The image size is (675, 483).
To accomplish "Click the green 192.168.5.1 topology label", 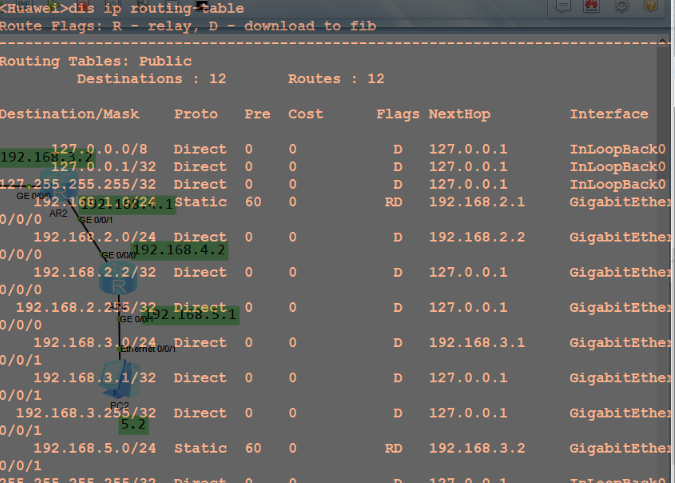I will click(190, 315).
